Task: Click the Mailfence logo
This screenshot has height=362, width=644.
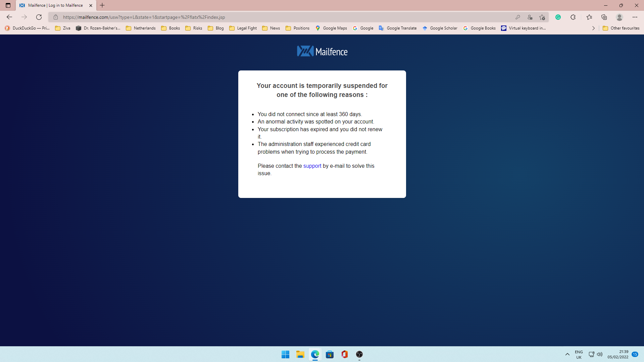Action: 322,51
